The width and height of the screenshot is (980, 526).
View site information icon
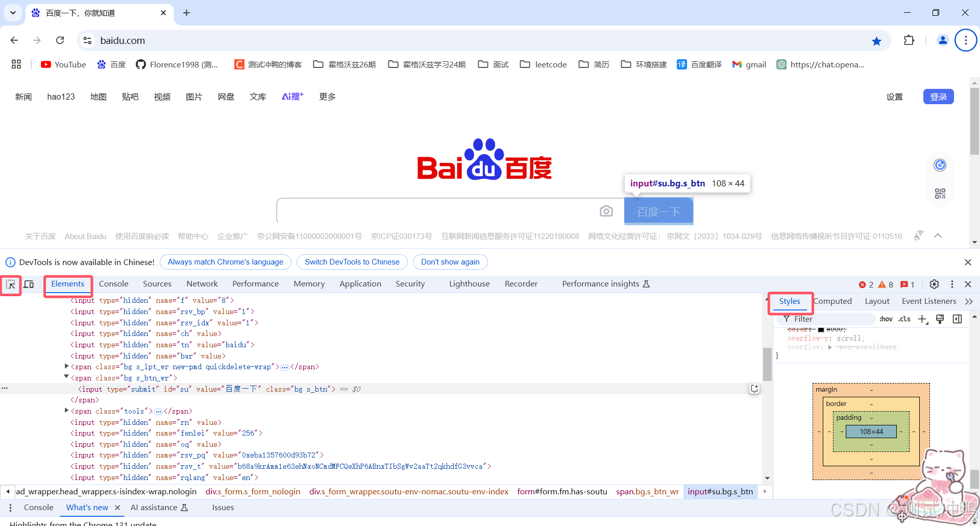point(88,40)
